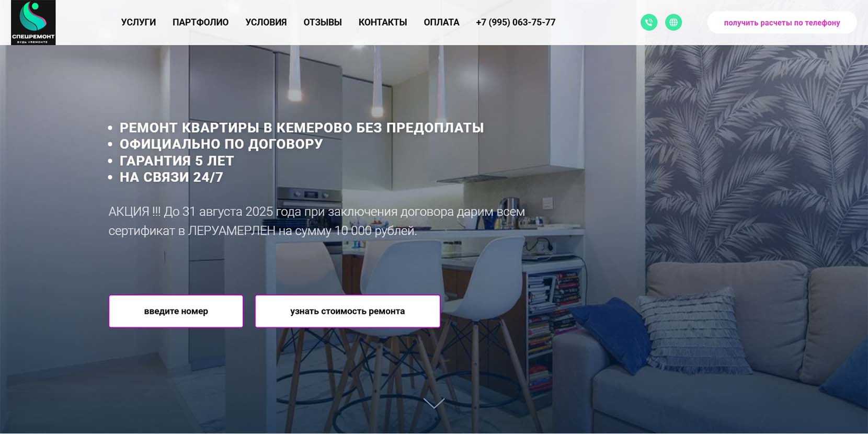Focus the 'введите номер' input field
This screenshot has width=868, height=434.
point(176,311)
